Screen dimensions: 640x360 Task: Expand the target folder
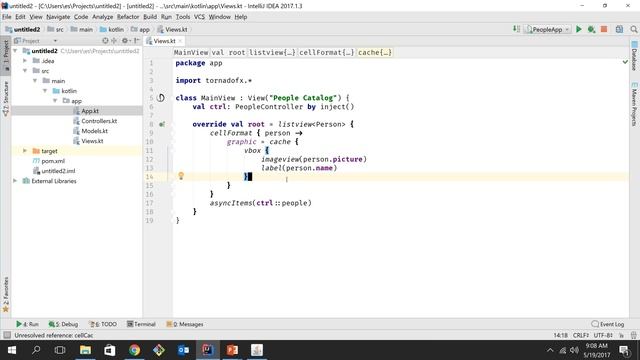point(25,151)
